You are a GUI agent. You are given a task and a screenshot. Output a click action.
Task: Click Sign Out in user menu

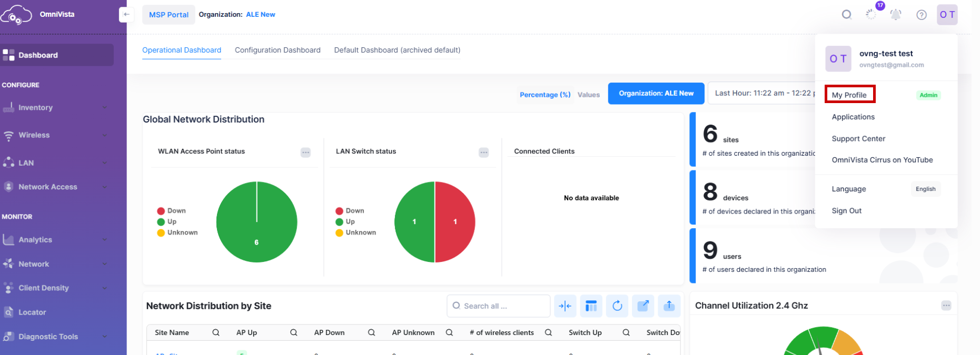pyautogui.click(x=846, y=211)
